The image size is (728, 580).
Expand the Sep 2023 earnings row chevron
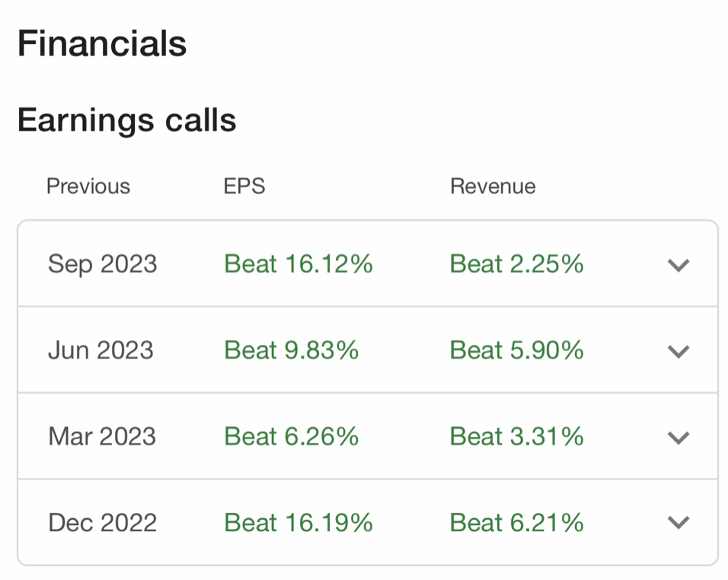678,265
